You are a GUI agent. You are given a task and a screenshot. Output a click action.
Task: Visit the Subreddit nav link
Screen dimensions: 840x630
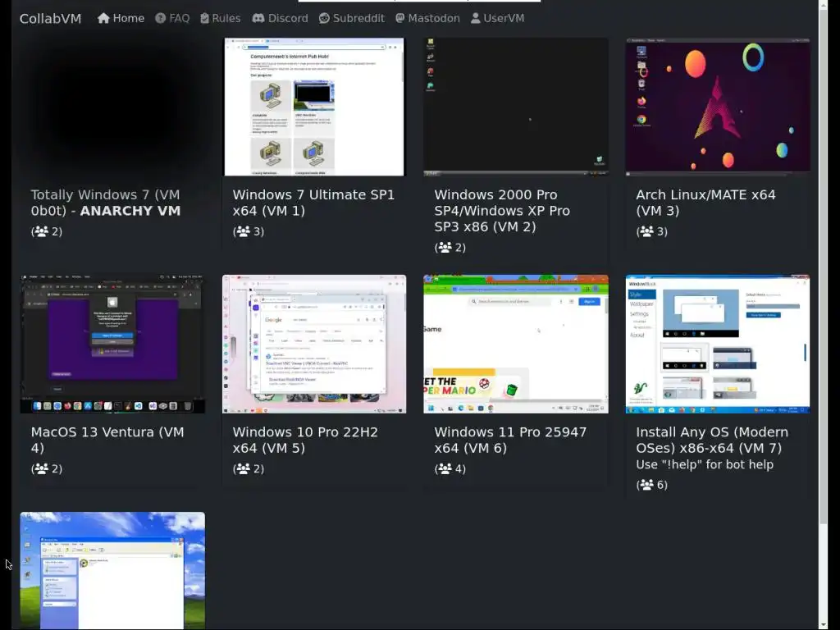click(352, 18)
